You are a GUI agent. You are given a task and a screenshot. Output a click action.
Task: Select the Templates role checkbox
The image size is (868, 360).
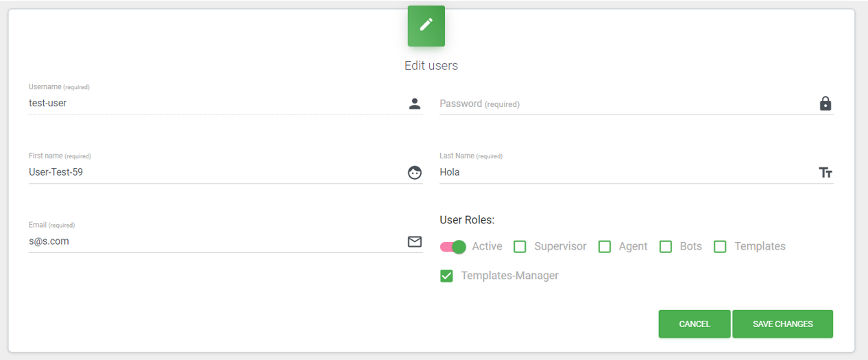coord(720,247)
